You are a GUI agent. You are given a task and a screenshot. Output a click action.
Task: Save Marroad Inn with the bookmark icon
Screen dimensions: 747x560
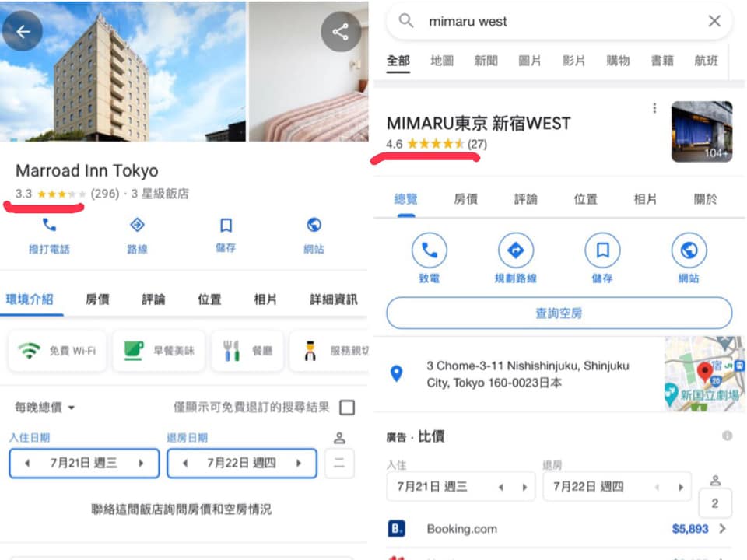pos(226,226)
